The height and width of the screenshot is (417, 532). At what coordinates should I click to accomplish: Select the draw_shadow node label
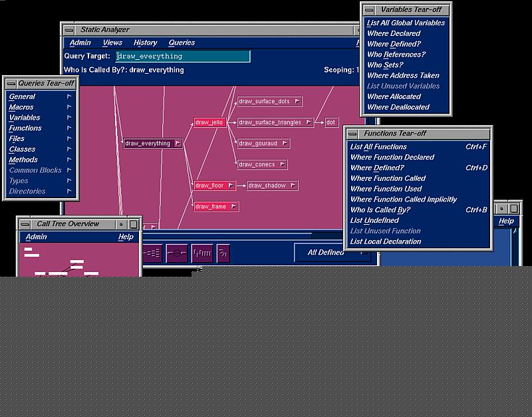point(267,186)
